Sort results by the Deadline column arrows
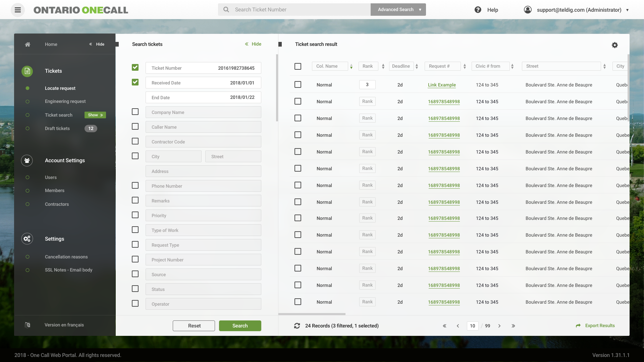The image size is (644, 362). [x=417, y=66]
